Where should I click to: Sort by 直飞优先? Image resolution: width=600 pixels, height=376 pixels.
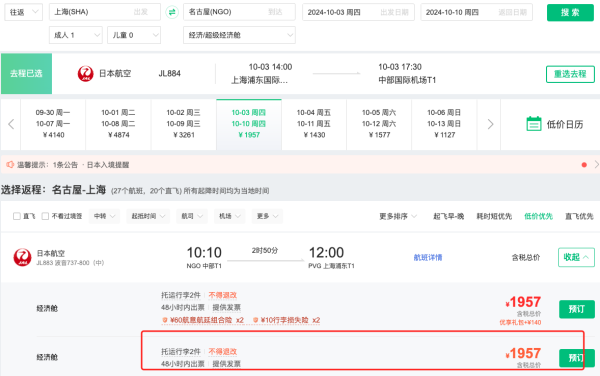[579, 216]
